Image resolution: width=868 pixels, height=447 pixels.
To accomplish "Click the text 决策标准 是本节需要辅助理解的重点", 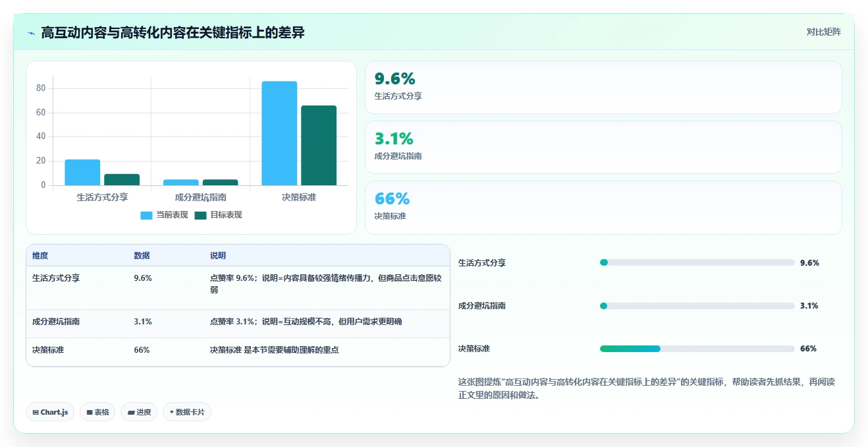I will pos(275,350).
